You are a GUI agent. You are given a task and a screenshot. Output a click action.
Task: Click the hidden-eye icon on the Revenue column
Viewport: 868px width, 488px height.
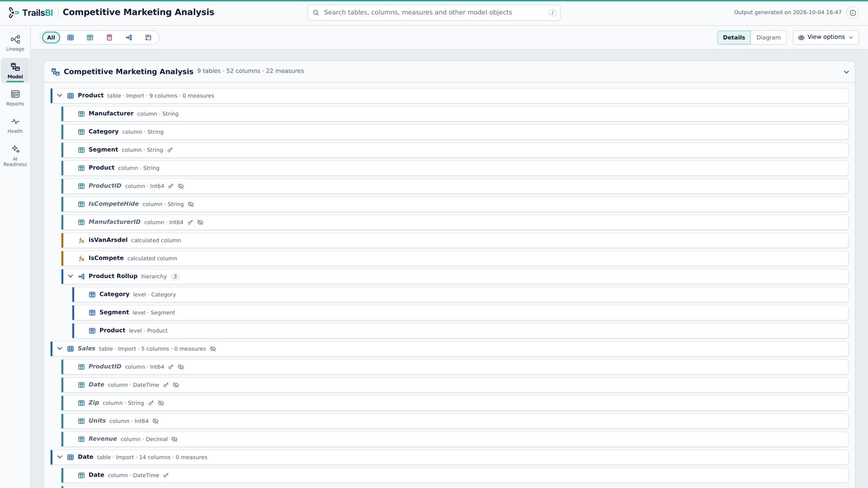point(174,439)
